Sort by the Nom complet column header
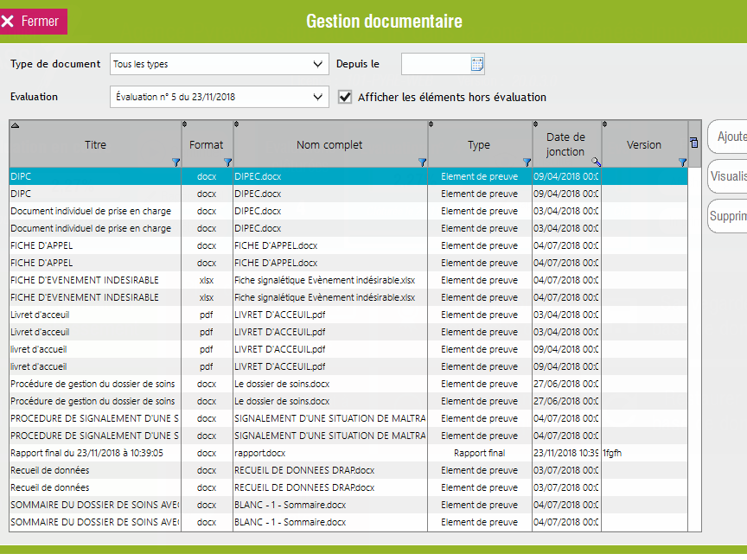This screenshot has height=560, width=747. [329, 145]
